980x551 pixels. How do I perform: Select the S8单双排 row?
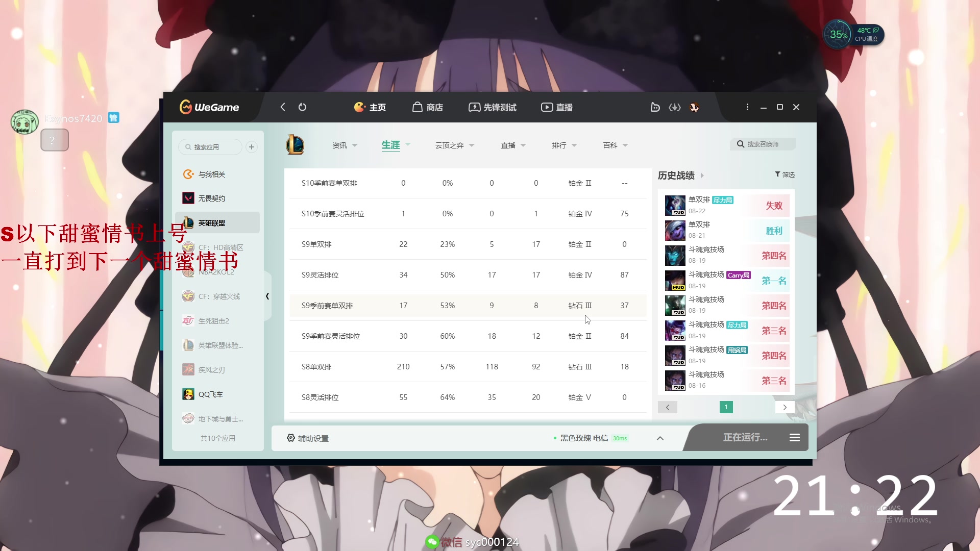[x=468, y=367]
